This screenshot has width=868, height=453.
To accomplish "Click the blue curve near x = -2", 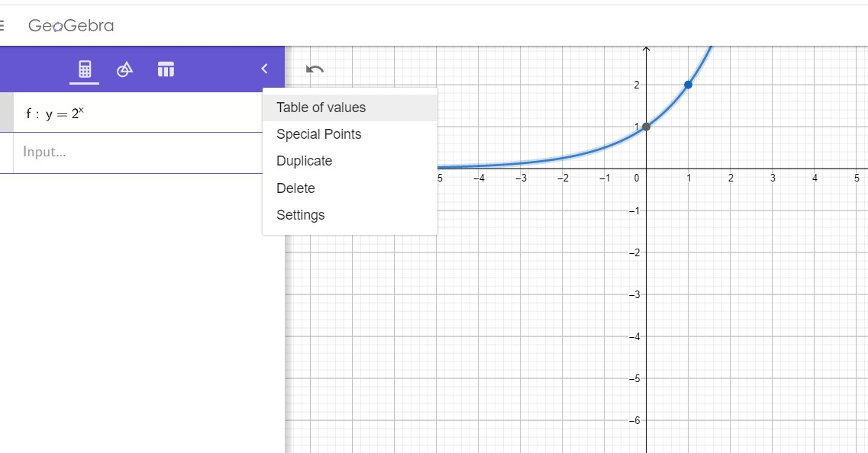I will (x=563, y=158).
